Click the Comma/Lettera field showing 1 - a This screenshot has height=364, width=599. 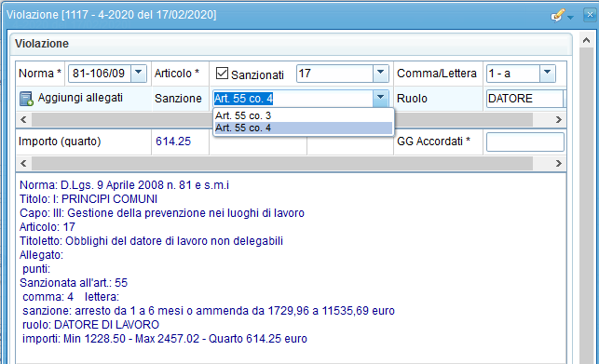[513, 73]
